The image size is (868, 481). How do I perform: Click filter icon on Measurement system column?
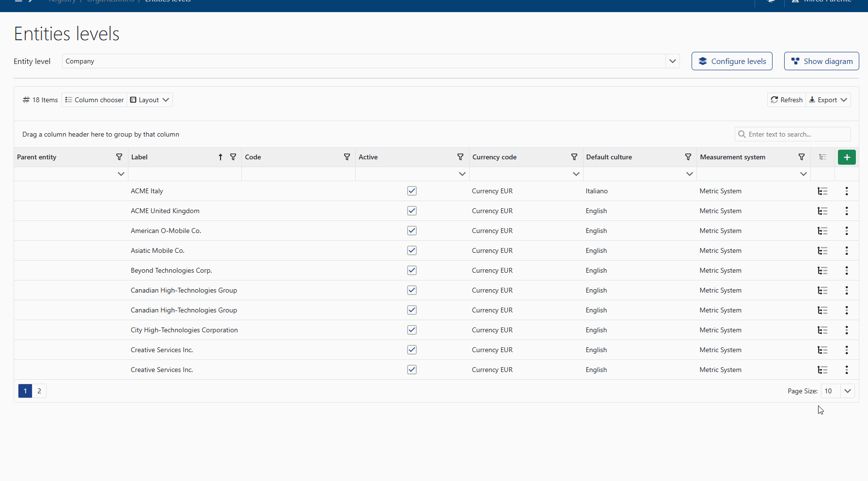[801, 157]
